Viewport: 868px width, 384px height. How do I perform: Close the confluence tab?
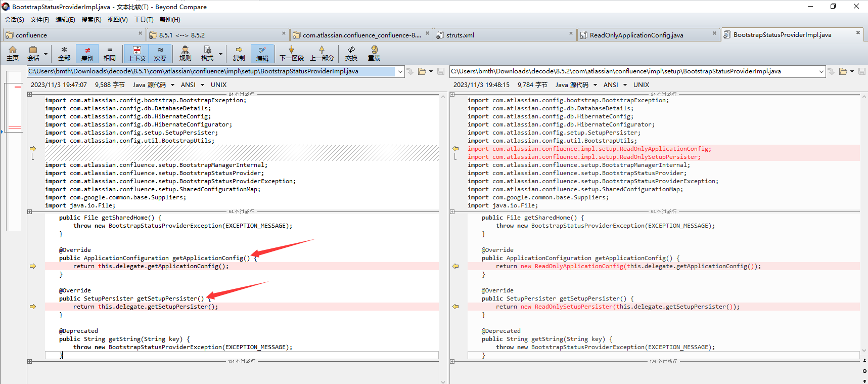click(140, 33)
